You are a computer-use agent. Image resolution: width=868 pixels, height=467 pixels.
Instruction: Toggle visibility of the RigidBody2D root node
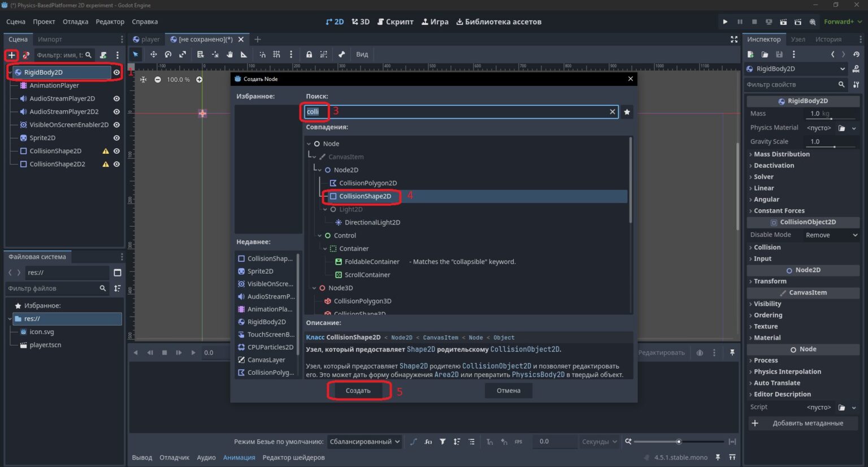pos(116,72)
